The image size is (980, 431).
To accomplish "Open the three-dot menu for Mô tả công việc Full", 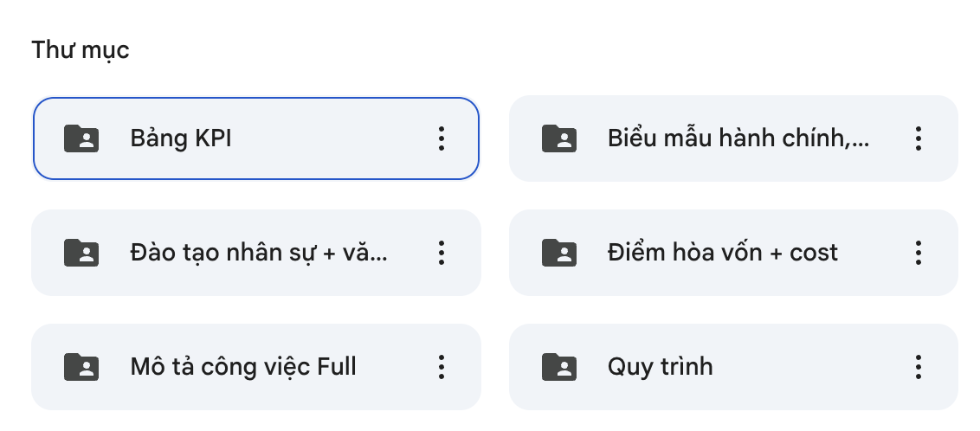I will coord(442,367).
